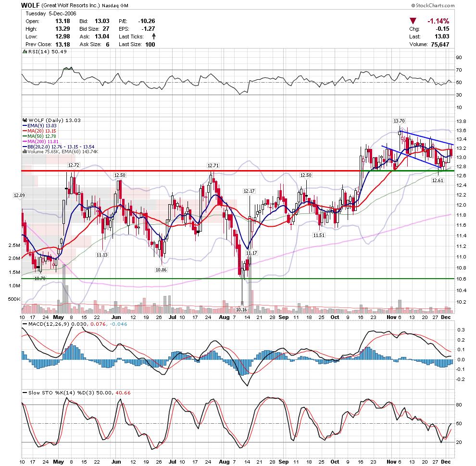Image resolution: width=476 pixels, height=466 pixels.
Task: Click the MACD signal value 0.076
Action: coord(98,324)
